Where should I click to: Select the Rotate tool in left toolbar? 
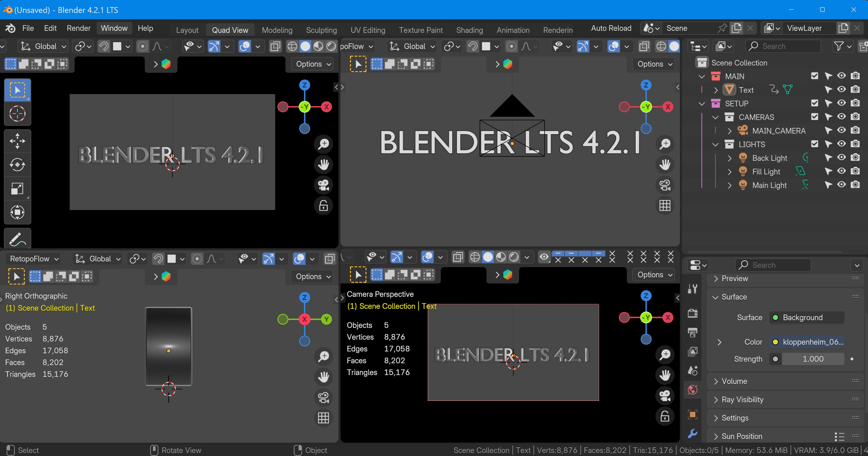(x=17, y=165)
